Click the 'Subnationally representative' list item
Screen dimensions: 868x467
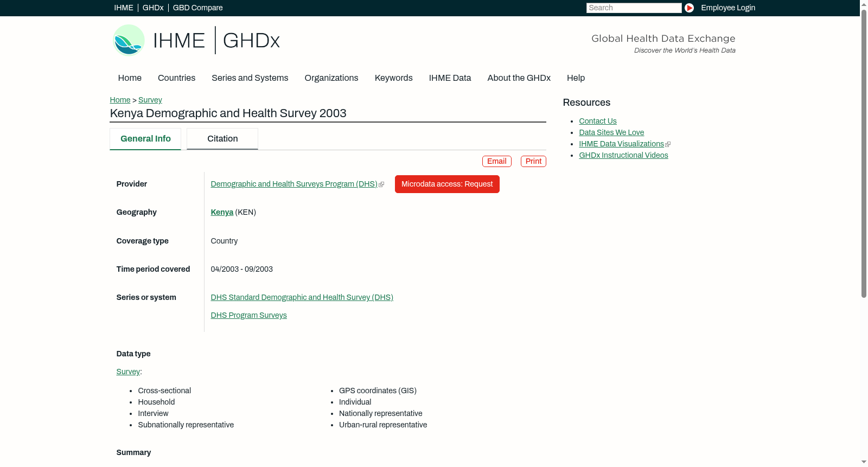(x=186, y=425)
